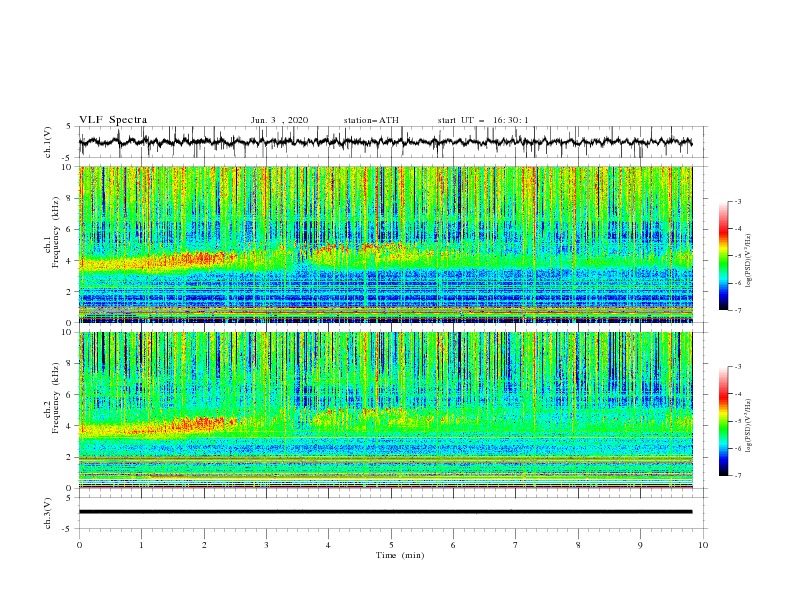Image resolution: width=792 pixels, height=612 pixels.
Task: Click the "VLF Spectra" title text
Action: (x=113, y=120)
